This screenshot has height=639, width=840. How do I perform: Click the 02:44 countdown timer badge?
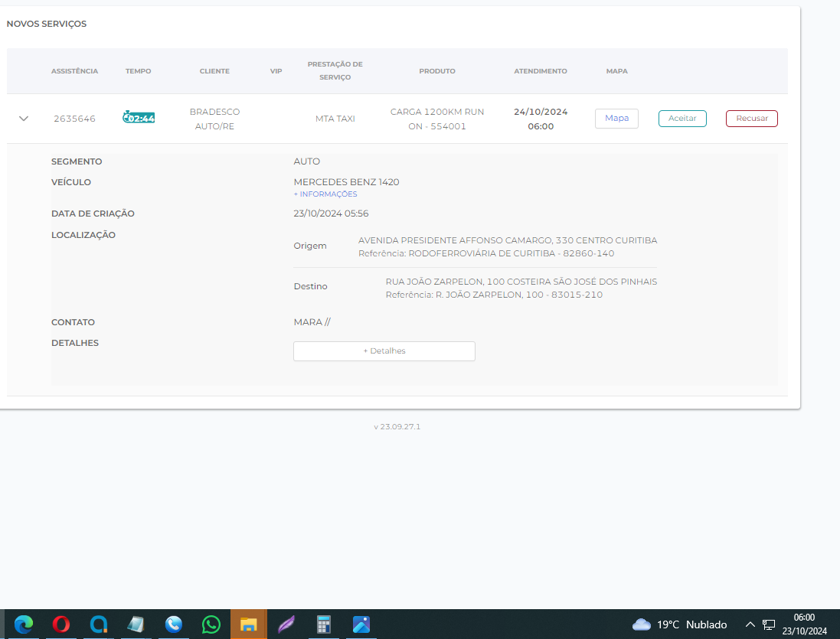point(139,117)
